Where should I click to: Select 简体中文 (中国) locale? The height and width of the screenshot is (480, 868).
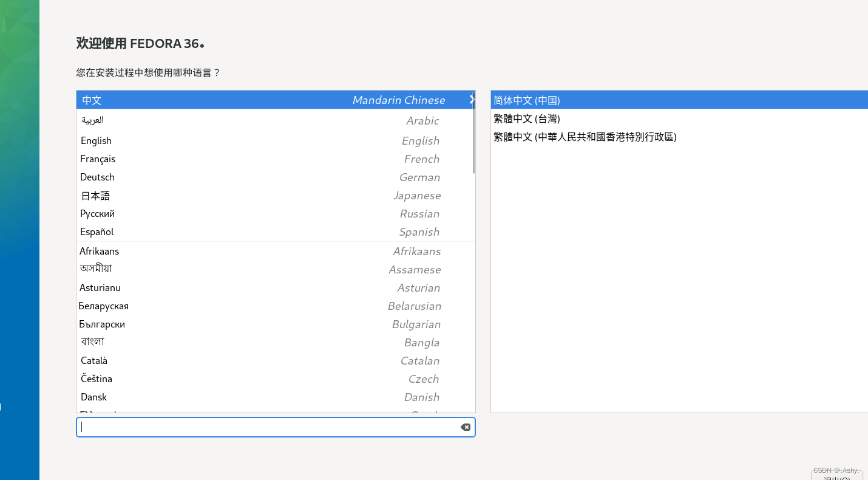pyautogui.click(x=679, y=100)
